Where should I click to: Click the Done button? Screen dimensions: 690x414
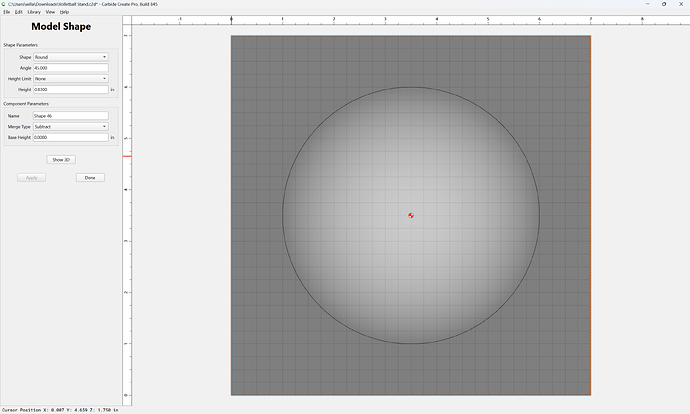90,178
